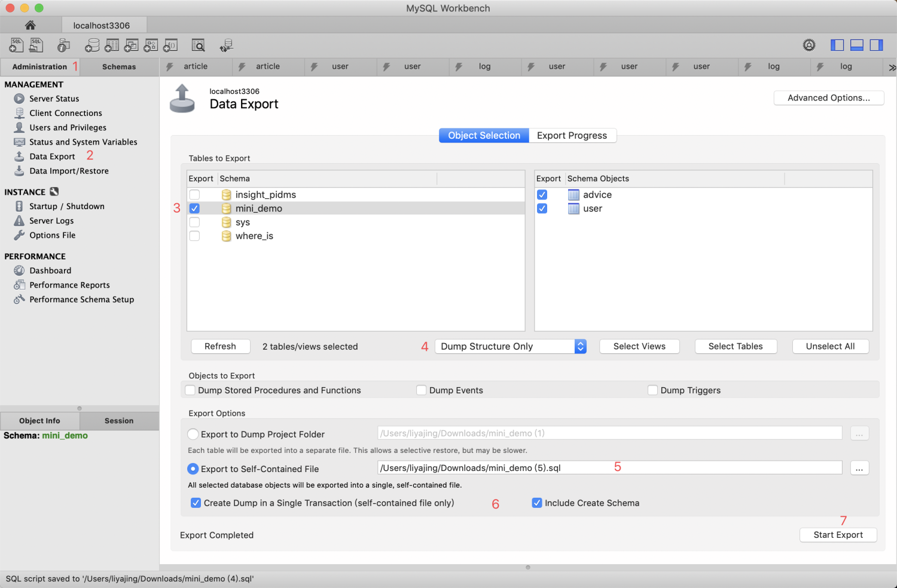897x588 pixels.
Task: Check the where_is schema checkbox
Action: pyautogui.click(x=194, y=236)
